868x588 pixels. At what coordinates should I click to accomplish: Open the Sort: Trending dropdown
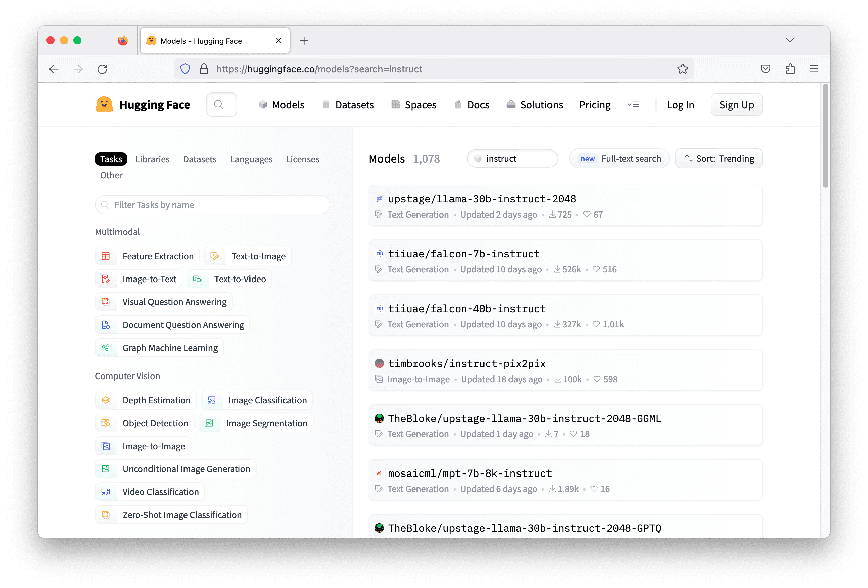[719, 159]
